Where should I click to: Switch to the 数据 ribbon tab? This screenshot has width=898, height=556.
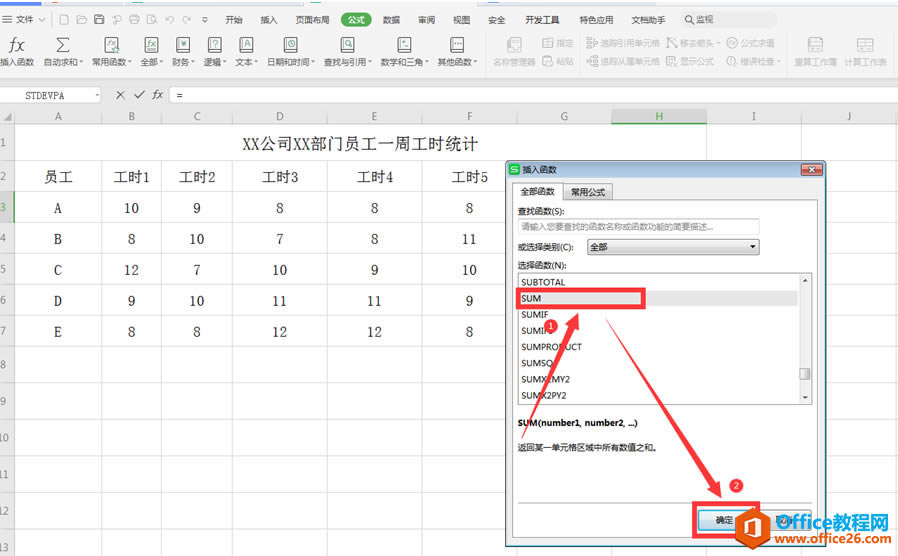pos(391,19)
